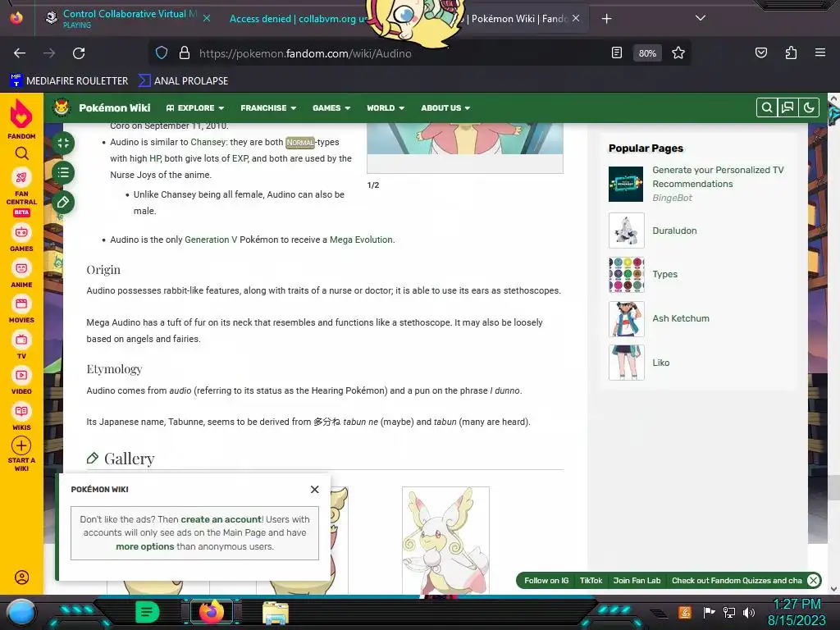Click create an account link
The width and height of the screenshot is (840, 630).
click(x=221, y=519)
